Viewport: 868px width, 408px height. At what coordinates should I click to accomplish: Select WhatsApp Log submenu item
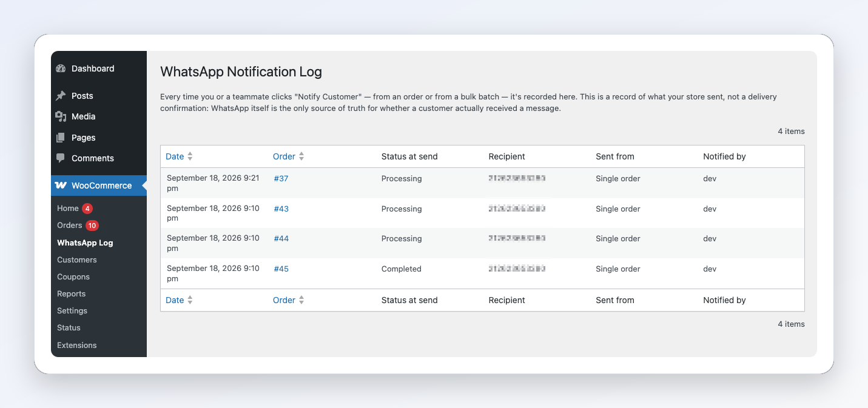click(x=85, y=243)
